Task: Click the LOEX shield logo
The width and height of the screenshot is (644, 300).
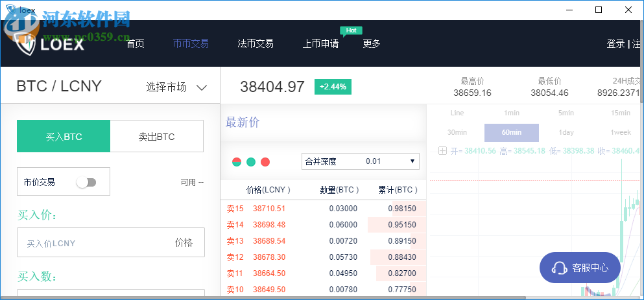Action: [25, 44]
